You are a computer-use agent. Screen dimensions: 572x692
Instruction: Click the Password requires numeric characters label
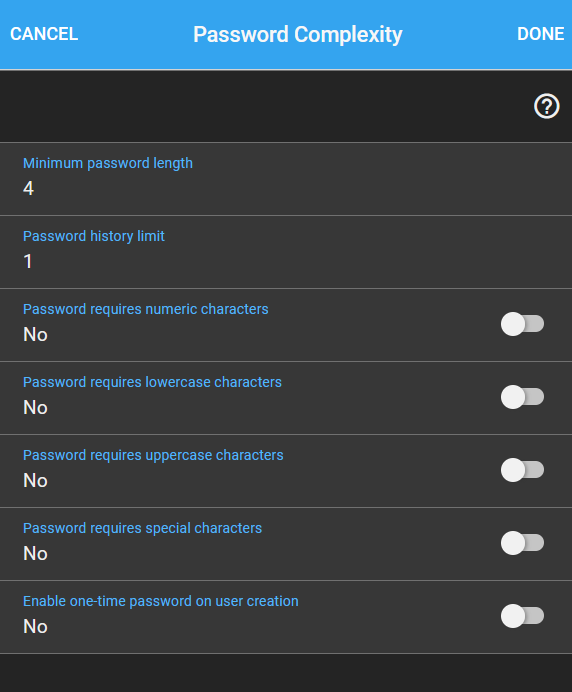[146, 309]
